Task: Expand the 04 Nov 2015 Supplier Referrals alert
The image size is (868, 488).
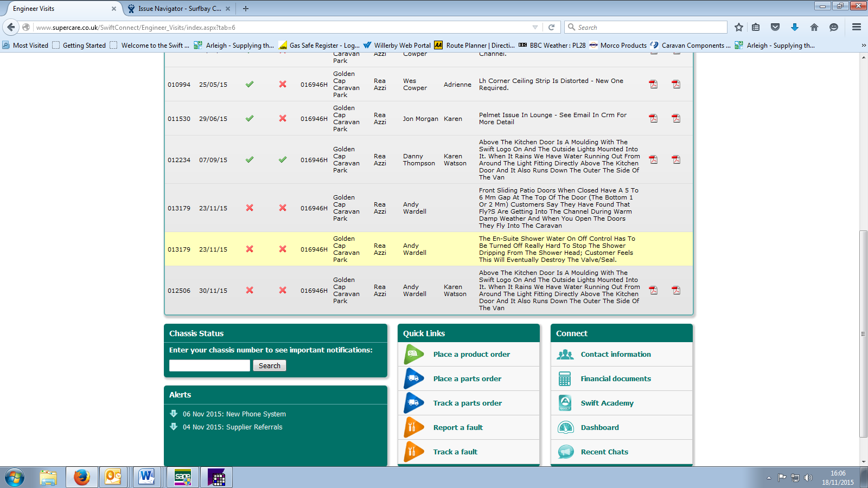Action: pos(174,427)
